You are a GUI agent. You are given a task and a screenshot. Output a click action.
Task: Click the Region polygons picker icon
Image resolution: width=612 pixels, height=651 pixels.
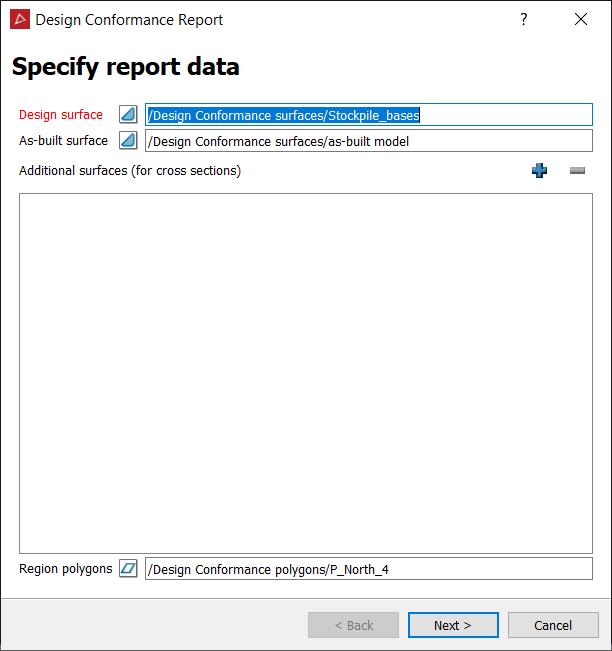tap(128, 568)
